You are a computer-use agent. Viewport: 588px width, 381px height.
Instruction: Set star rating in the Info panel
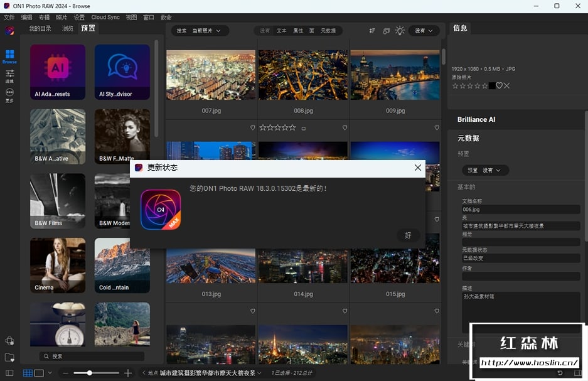tap(470, 86)
